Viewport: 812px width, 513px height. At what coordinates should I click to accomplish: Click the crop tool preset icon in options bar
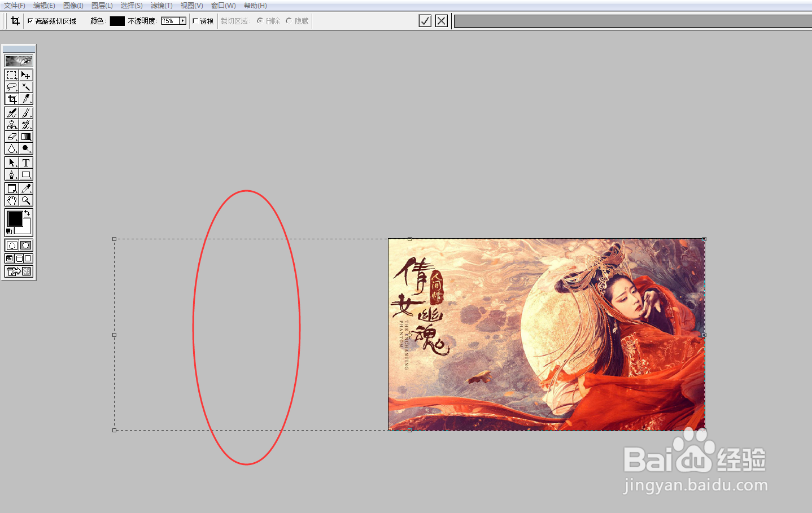[15, 21]
